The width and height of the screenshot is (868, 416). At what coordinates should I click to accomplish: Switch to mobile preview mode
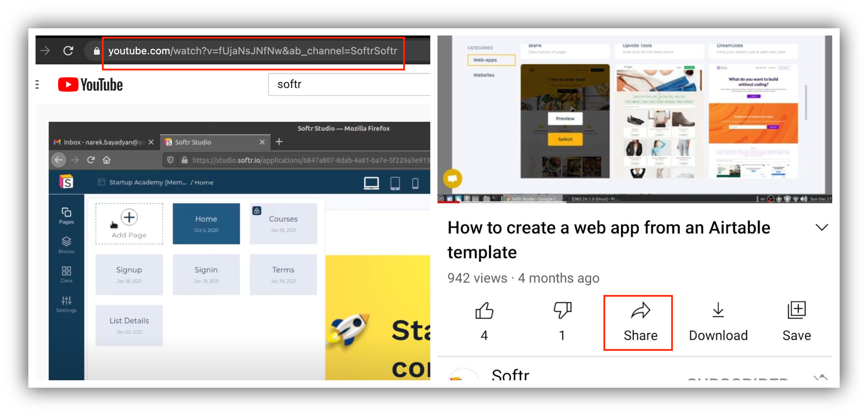click(415, 183)
